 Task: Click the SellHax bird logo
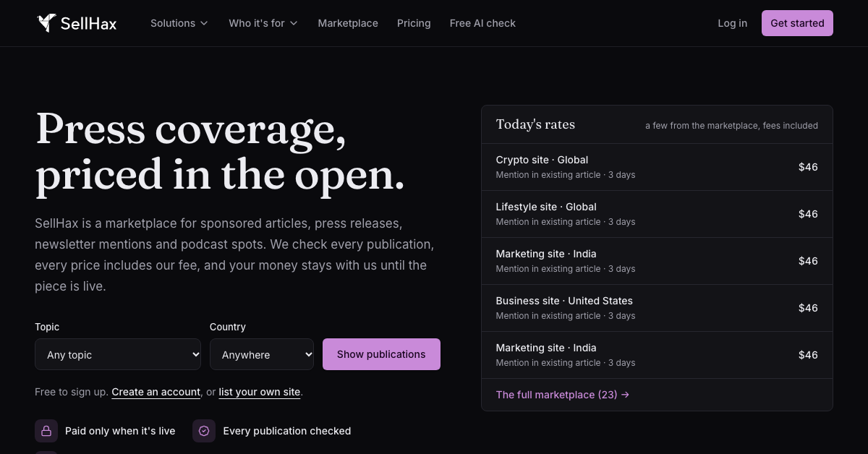pyautogui.click(x=46, y=23)
